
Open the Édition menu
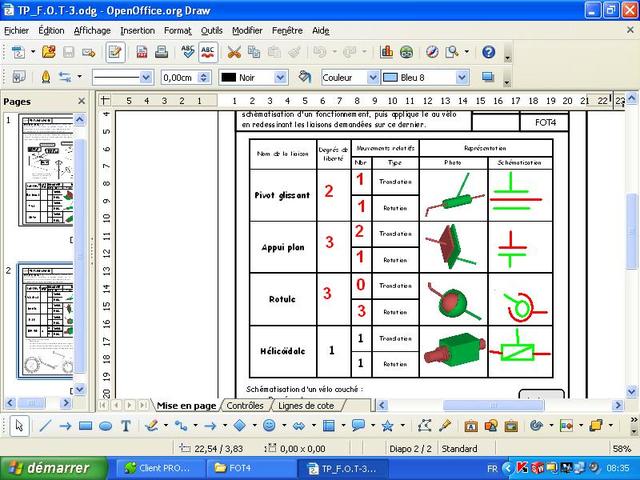point(51,31)
